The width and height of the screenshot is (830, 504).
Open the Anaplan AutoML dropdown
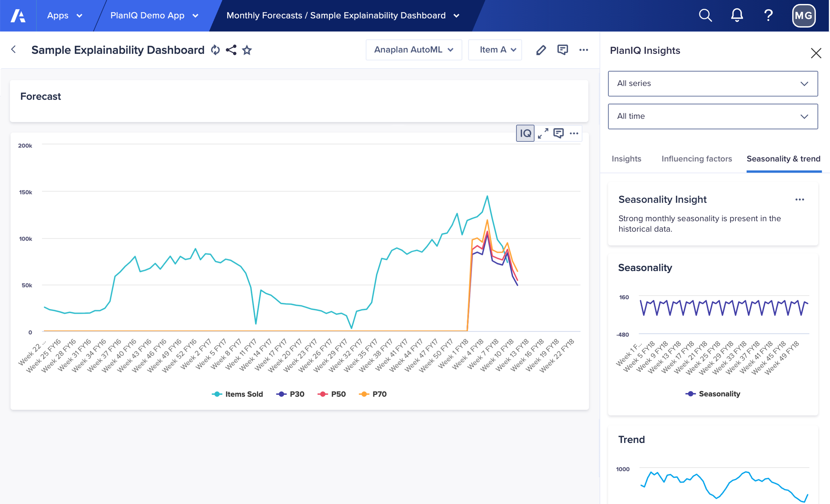(x=414, y=50)
